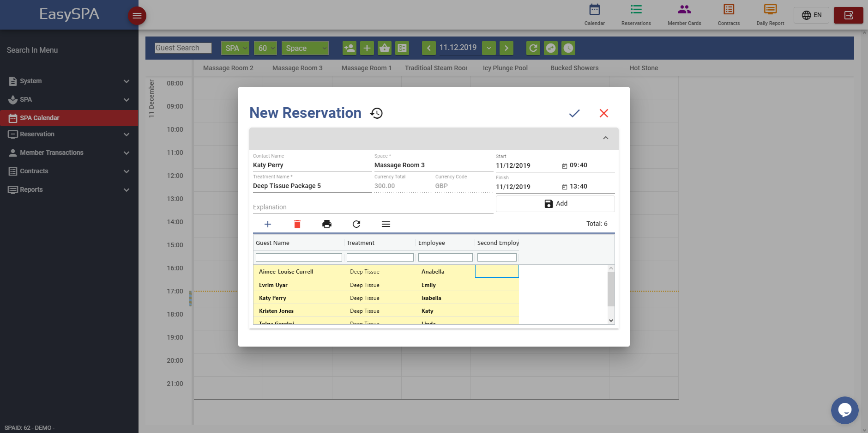This screenshot has width=868, height=433.
Task: Open reservation history clock icon
Action: point(377,113)
